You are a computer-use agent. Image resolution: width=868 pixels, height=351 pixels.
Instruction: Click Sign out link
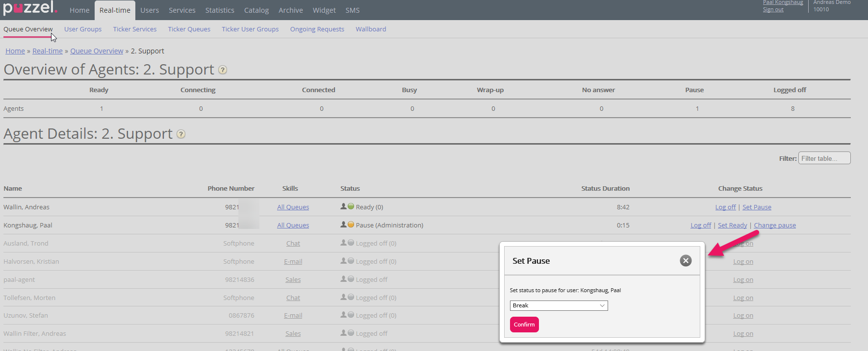coord(773,10)
